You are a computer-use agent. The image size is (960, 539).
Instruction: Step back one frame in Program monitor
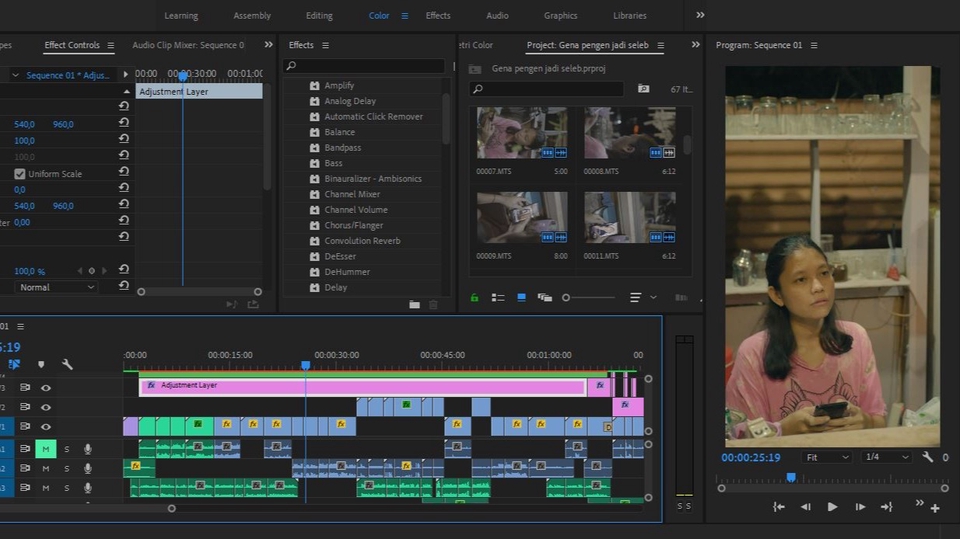point(805,507)
